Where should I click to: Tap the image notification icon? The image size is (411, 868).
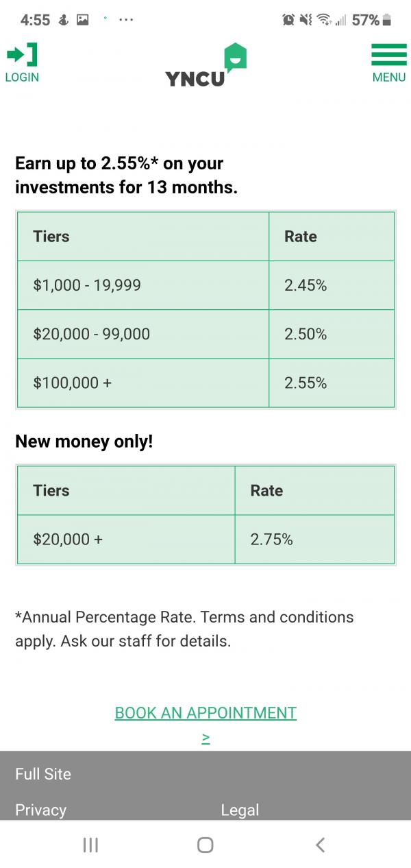83,21
